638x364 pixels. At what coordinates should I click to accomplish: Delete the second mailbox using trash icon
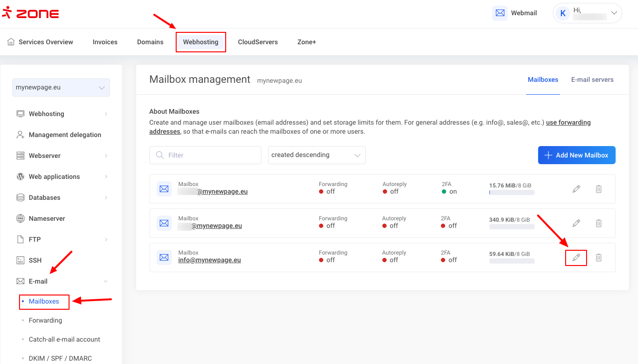pyautogui.click(x=598, y=223)
